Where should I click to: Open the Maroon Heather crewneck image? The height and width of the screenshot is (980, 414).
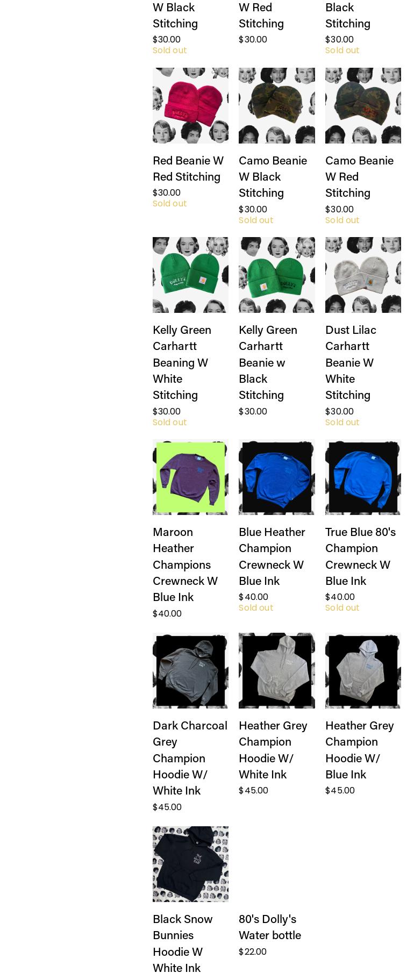tap(190, 477)
